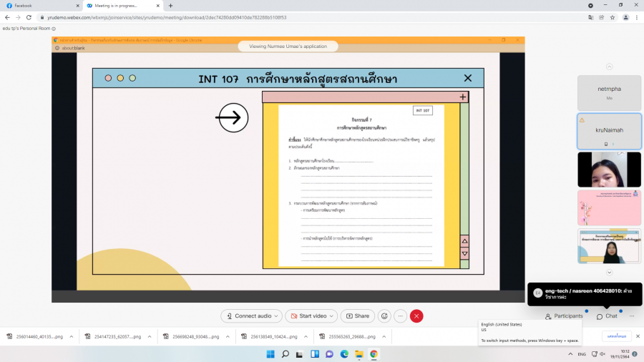Viewport: 644px width, 362px height.
Task: Show the Participants list
Action: (564, 315)
